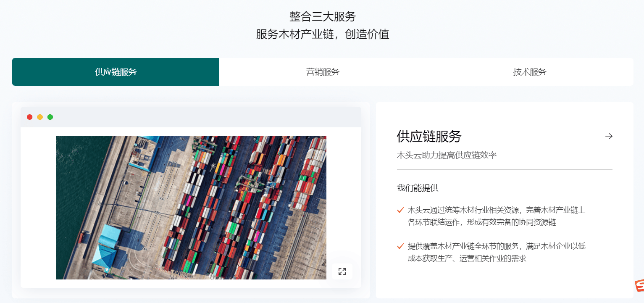Click the orange Sogou input icon
The height and width of the screenshot is (303, 644).
pos(639,286)
